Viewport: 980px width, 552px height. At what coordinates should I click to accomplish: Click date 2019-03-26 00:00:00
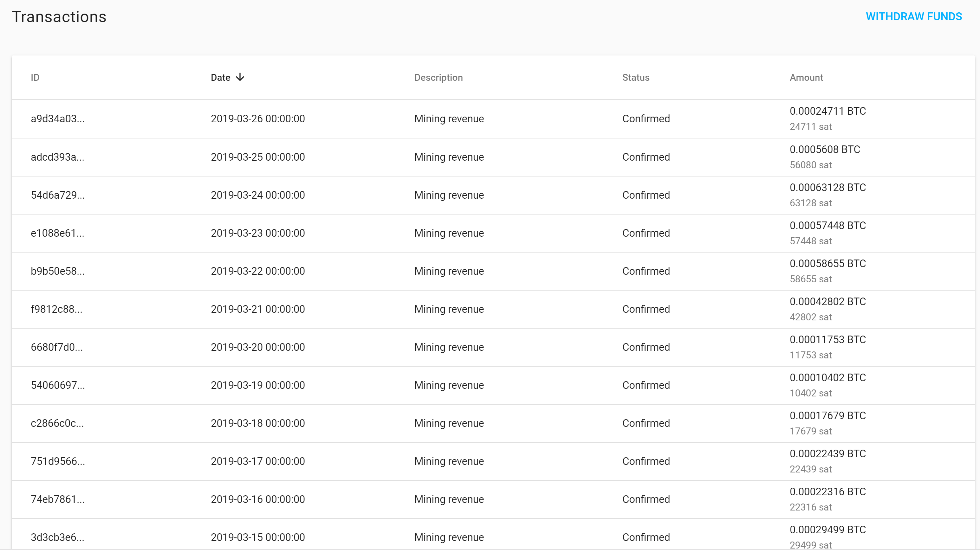[x=257, y=119]
